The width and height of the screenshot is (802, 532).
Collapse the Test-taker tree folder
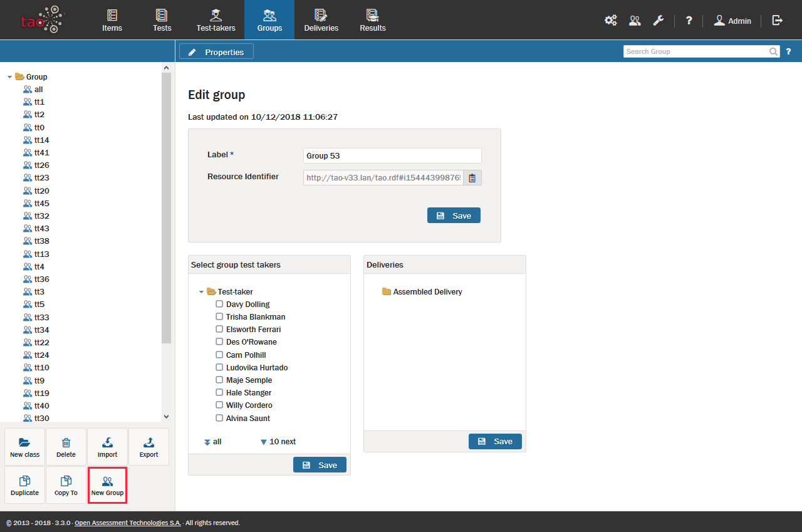tap(202, 292)
